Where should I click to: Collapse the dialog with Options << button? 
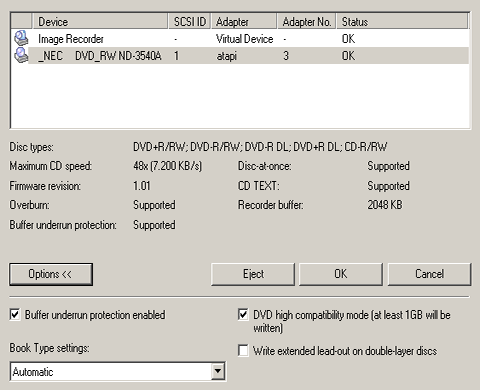click(51, 274)
